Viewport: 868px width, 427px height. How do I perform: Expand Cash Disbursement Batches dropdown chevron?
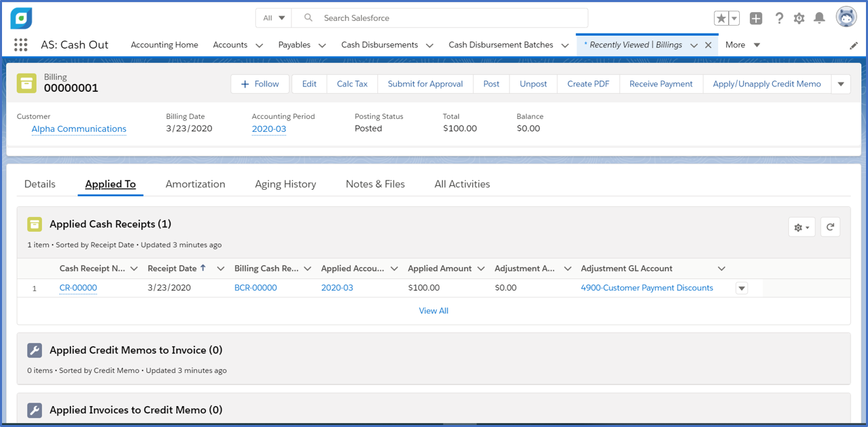[565, 45]
